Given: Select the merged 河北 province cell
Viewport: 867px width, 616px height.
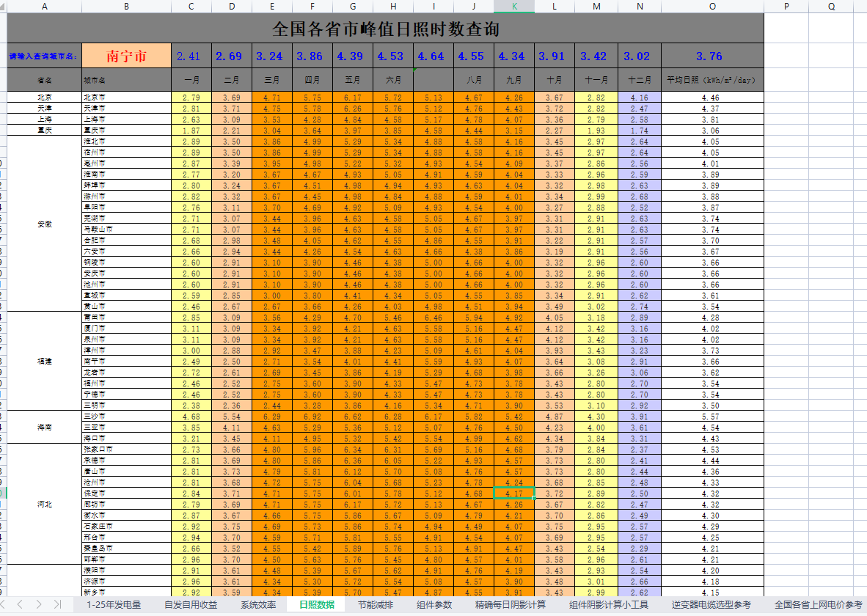Looking at the screenshot, I should click(44, 505).
